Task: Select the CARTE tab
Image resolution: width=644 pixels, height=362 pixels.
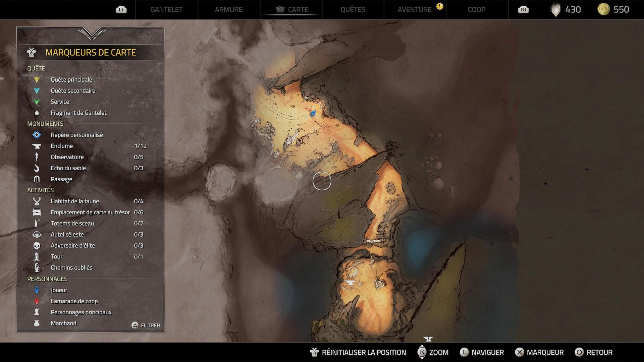Action: (x=292, y=10)
